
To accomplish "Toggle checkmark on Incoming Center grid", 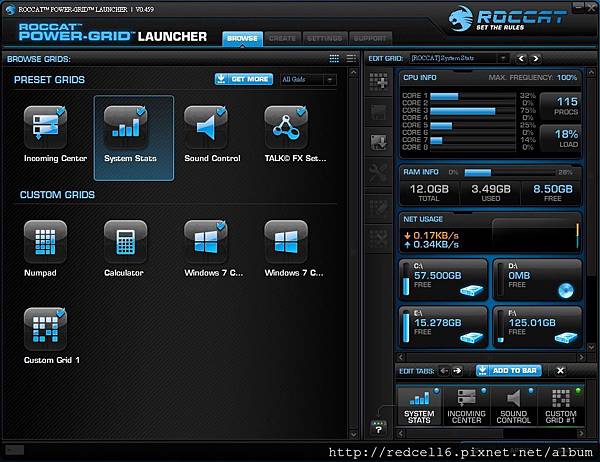I will pos(61,111).
